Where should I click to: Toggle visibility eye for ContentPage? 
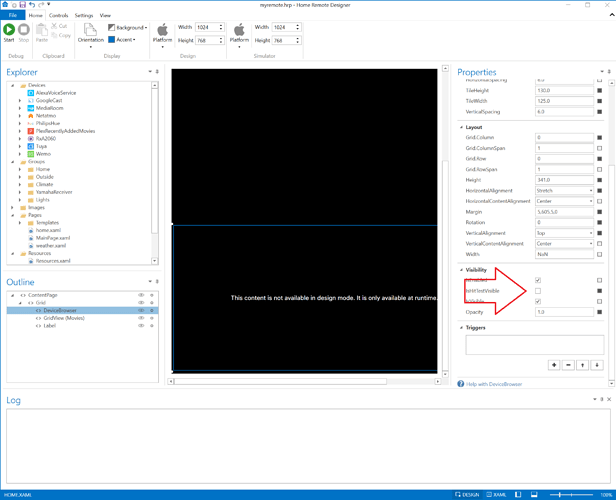(141, 295)
